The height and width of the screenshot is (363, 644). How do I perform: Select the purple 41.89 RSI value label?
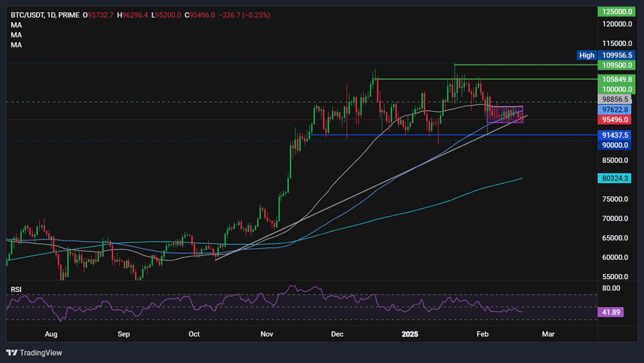pyautogui.click(x=610, y=312)
